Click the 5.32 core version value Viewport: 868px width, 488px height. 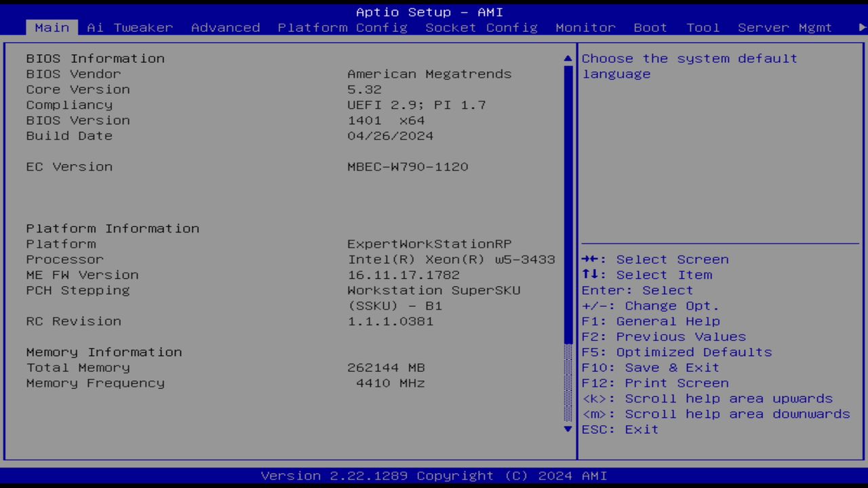tap(365, 89)
